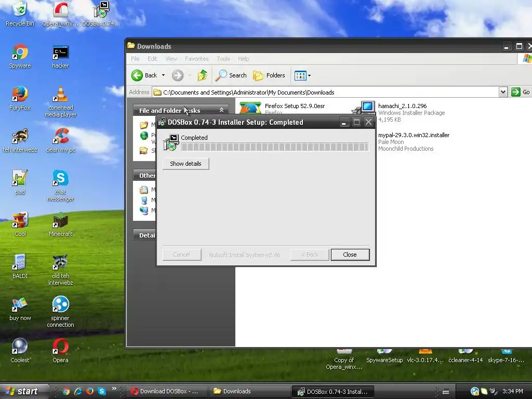Open the buy now shortcut
This screenshot has height=399, width=532.
pos(20,309)
